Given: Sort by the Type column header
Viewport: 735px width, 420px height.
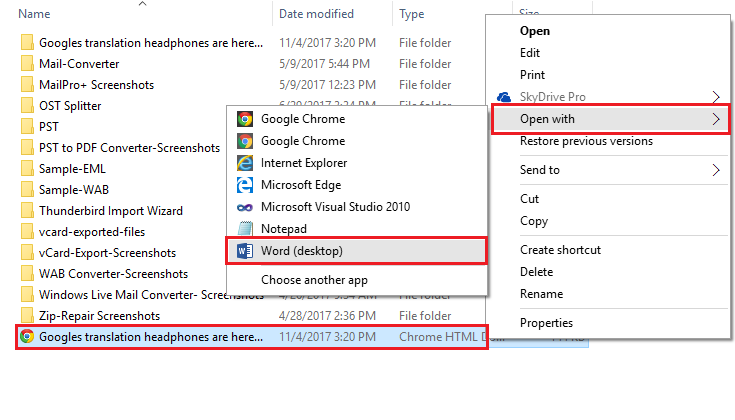Looking at the screenshot, I should click(x=412, y=15).
